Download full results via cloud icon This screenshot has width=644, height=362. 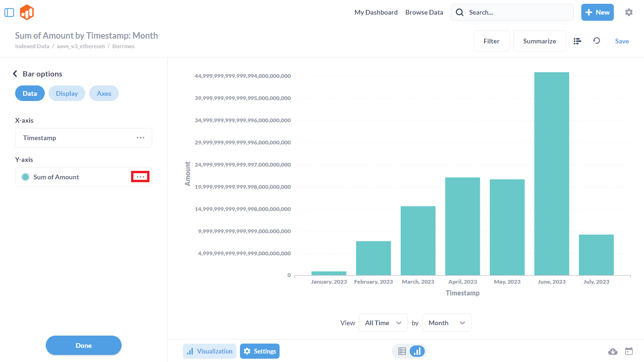click(x=613, y=351)
